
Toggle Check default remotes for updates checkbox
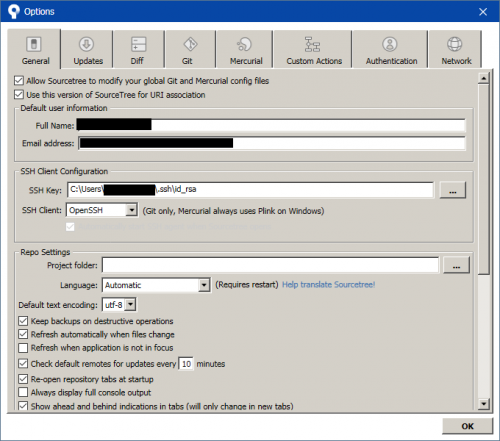[23, 363]
